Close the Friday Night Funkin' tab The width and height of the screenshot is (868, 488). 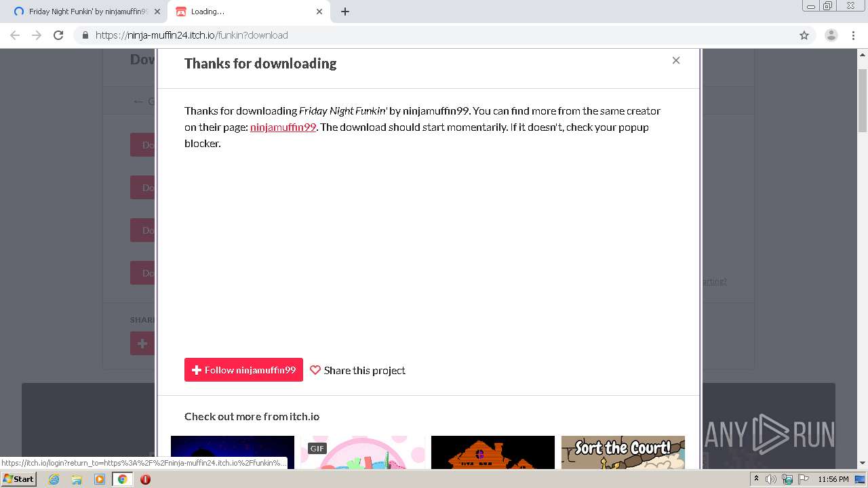(x=157, y=12)
